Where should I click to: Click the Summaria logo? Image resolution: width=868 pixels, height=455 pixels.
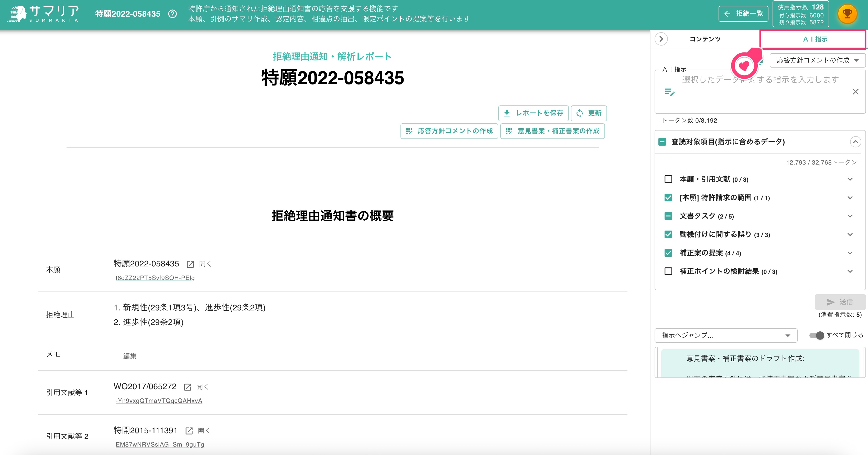[44, 14]
